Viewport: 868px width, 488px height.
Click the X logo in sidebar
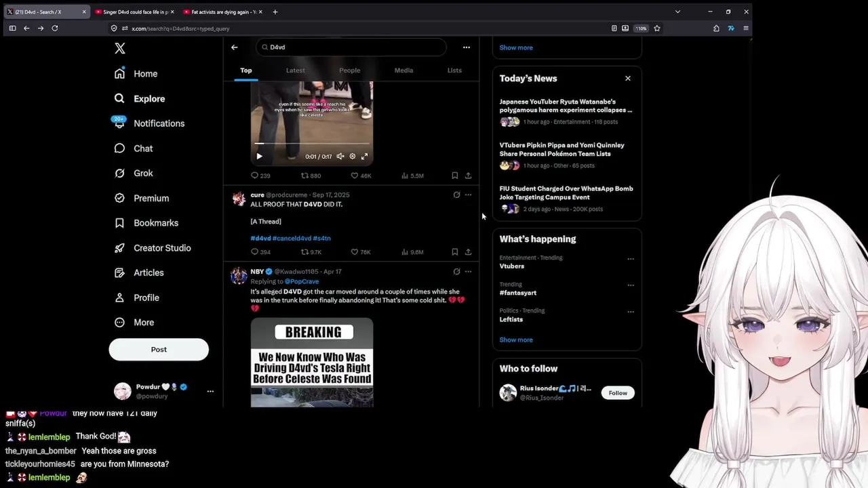pyautogui.click(x=119, y=48)
